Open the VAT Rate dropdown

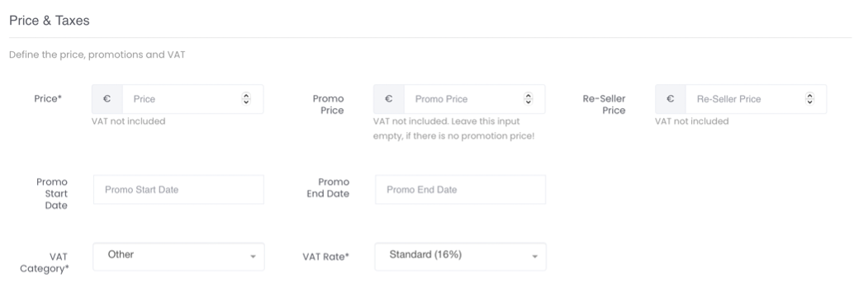point(460,257)
